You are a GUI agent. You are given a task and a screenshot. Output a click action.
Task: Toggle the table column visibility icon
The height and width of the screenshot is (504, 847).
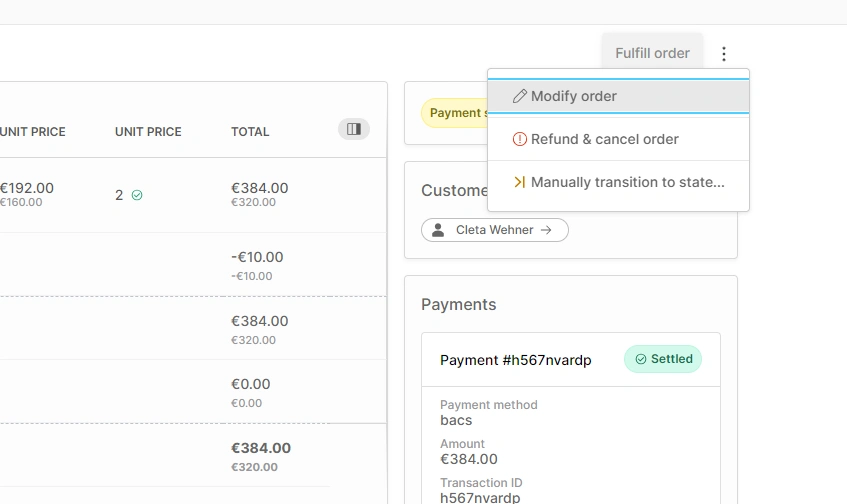coord(354,129)
